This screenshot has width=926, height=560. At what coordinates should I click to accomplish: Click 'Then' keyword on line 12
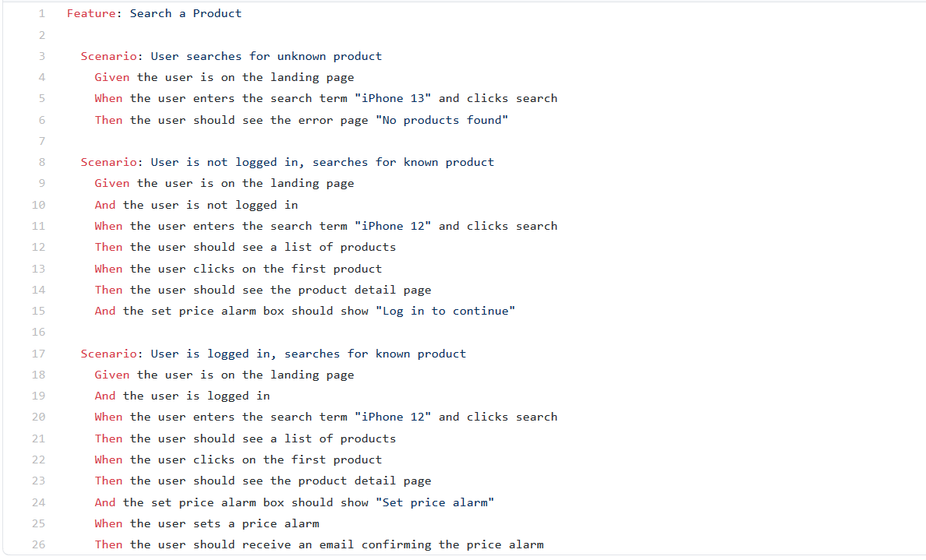pyautogui.click(x=108, y=247)
